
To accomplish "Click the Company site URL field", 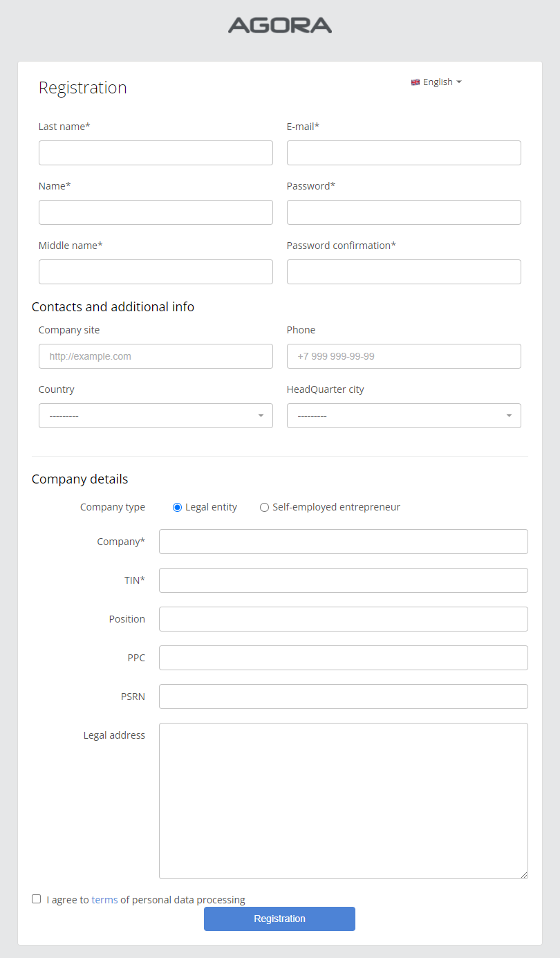I will point(156,356).
